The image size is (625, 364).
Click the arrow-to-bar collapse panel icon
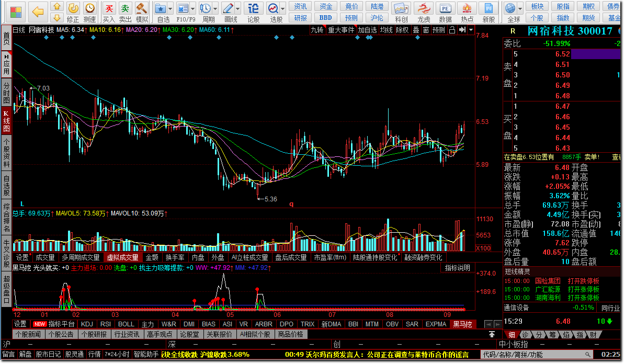[462, 30]
